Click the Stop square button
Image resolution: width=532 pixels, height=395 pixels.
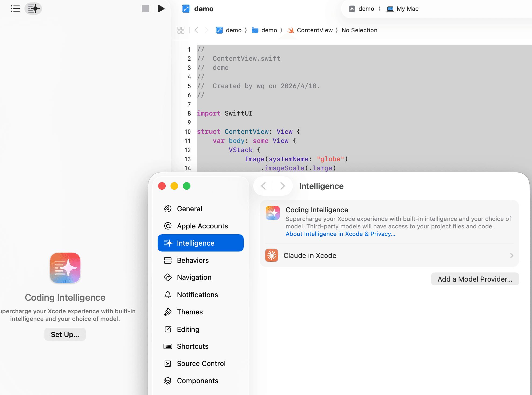point(145,9)
